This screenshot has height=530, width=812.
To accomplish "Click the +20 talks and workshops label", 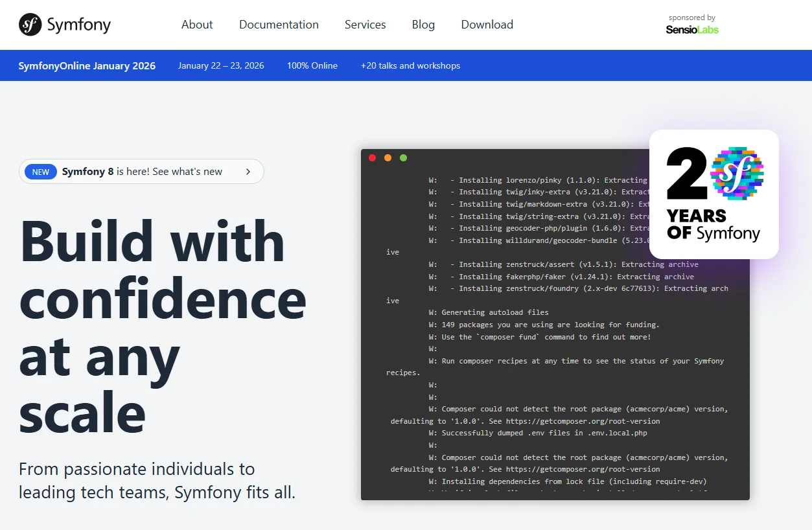I will pyautogui.click(x=410, y=65).
